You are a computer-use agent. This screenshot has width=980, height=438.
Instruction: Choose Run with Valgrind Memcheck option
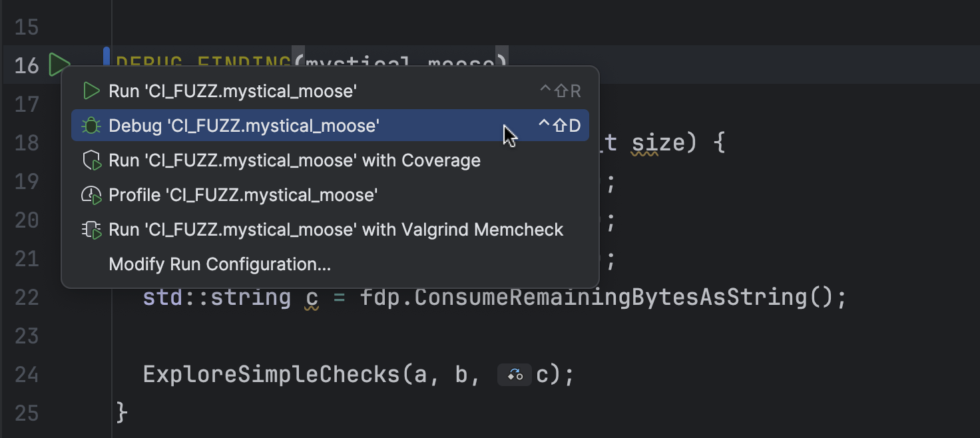336,230
